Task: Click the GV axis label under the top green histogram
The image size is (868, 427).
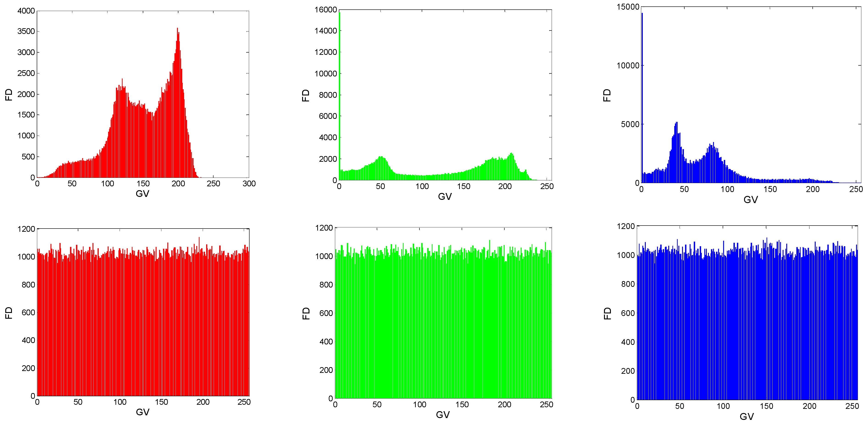Action: [445, 197]
